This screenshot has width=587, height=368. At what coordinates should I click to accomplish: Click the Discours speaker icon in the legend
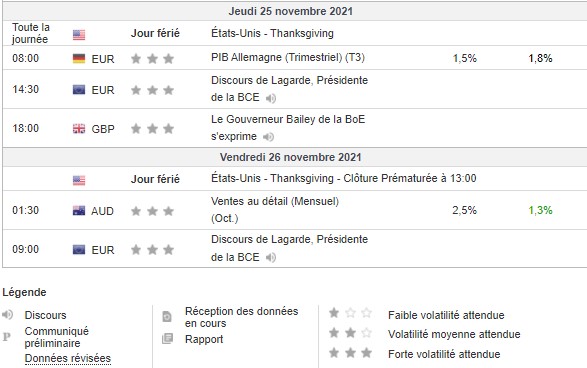[7, 314]
